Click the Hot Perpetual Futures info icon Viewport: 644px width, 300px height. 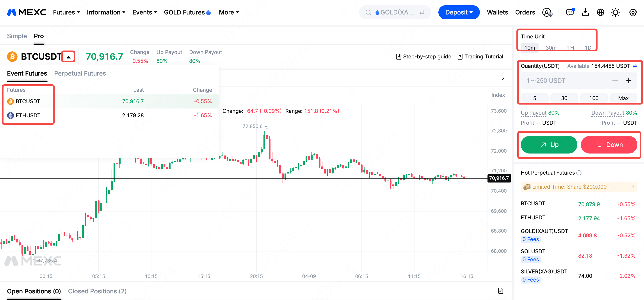(579, 173)
